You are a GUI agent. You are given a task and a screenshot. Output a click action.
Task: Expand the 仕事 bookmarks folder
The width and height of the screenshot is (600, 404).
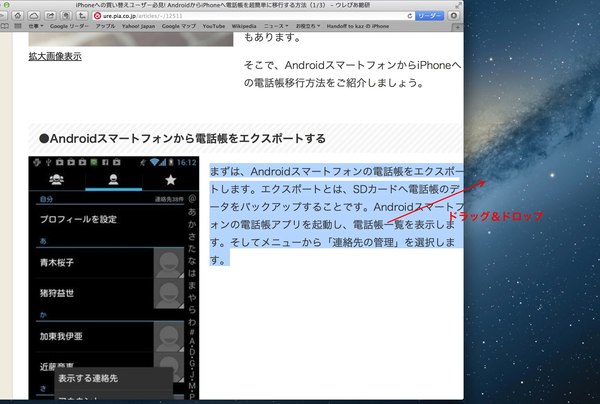(x=36, y=27)
